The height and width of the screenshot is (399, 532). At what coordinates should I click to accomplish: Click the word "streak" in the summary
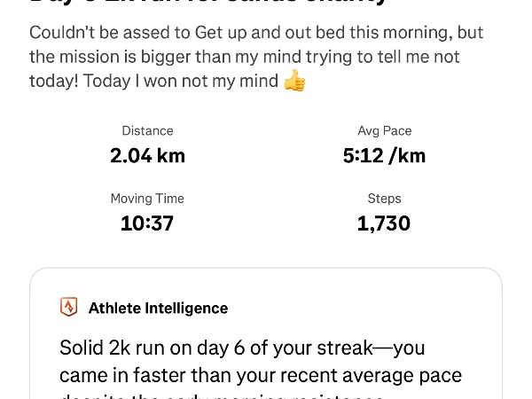click(x=345, y=348)
